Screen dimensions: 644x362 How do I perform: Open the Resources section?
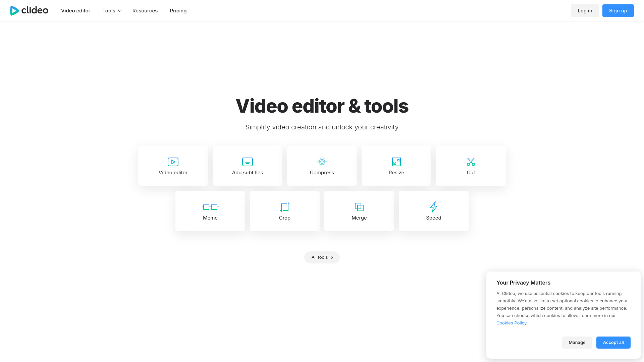tap(145, 10)
